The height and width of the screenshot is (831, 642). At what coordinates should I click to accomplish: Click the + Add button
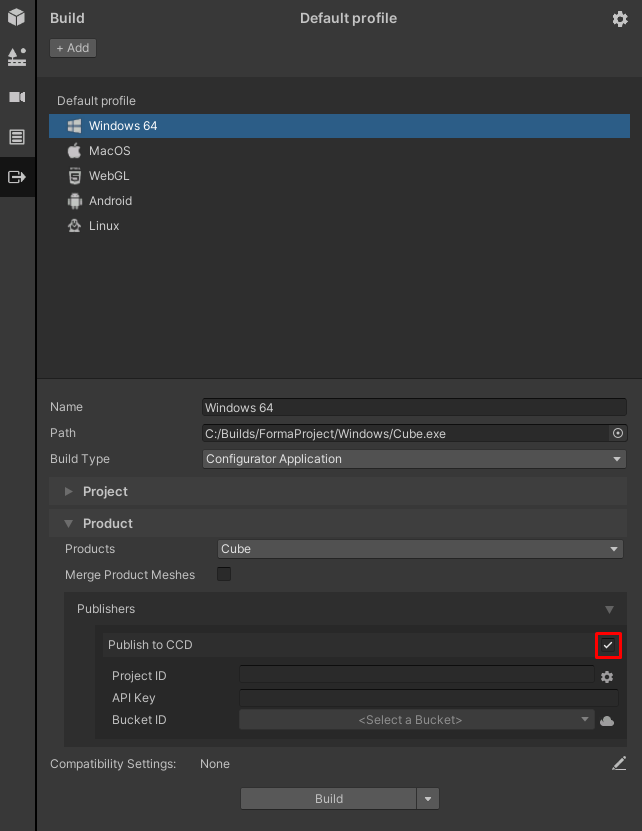click(73, 48)
